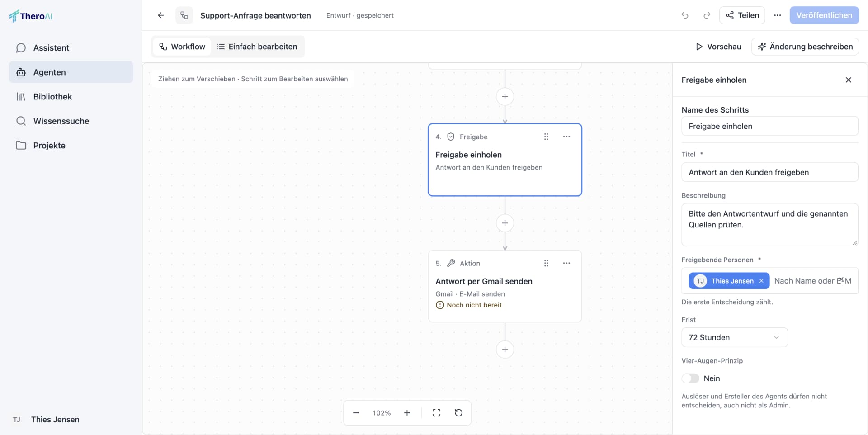Select the step 4 Freigabe einholen card
Viewport: 868px width, 435px height.
click(505, 160)
